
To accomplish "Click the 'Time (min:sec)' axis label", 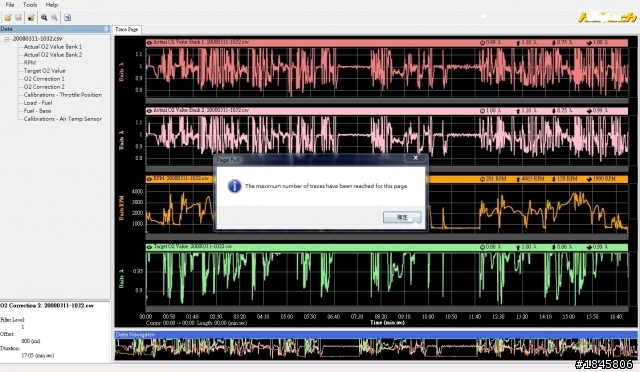I will coord(387,323).
